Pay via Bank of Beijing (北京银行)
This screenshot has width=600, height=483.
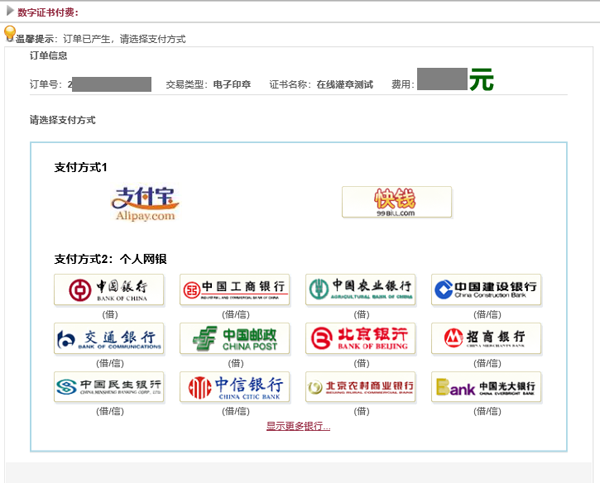point(360,338)
